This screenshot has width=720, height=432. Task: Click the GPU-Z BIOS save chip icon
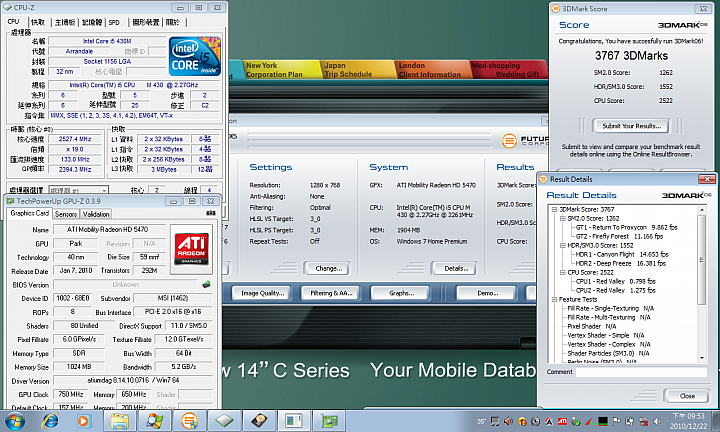coord(207,285)
